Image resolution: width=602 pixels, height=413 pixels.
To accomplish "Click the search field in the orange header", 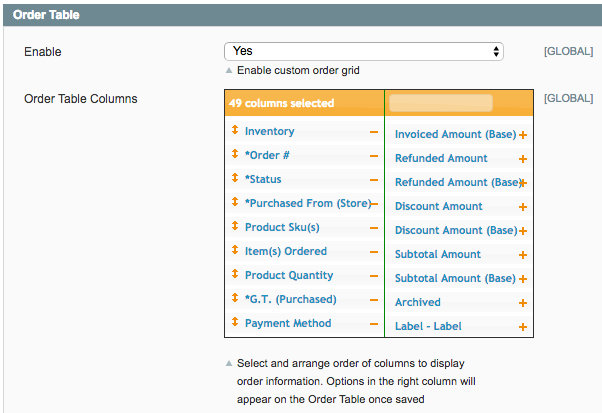I will point(441,103).
